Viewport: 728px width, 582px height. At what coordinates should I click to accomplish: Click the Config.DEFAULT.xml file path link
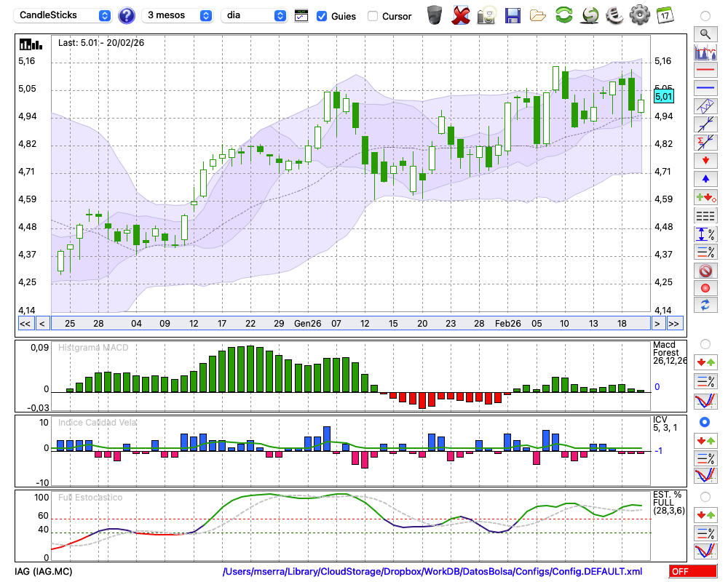(432, 572)
